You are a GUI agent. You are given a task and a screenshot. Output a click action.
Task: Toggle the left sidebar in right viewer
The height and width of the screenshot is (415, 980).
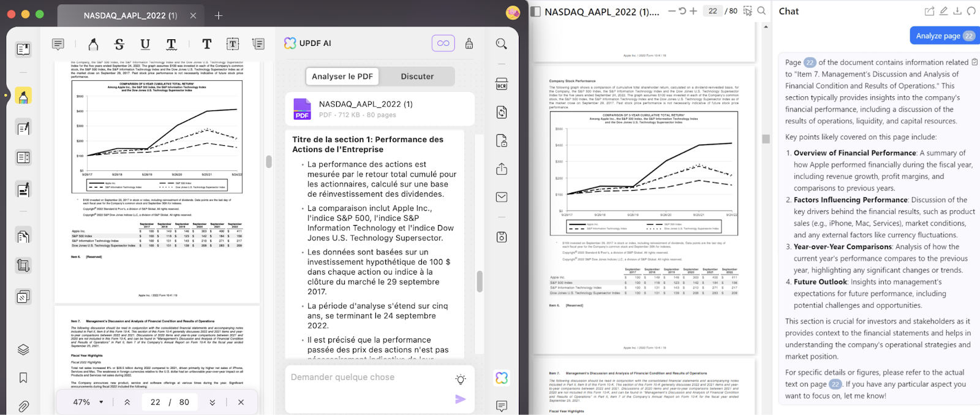[x=535, y=11]
